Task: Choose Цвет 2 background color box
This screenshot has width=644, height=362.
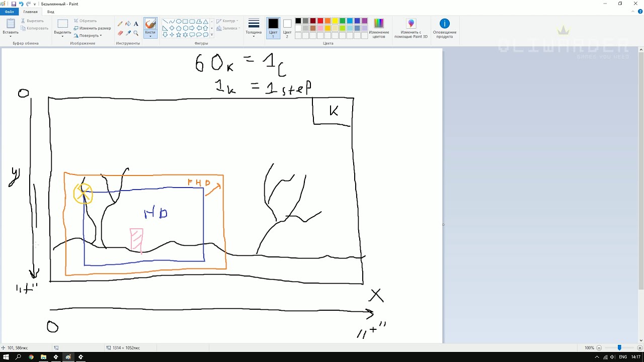Action: pos(287,28)
